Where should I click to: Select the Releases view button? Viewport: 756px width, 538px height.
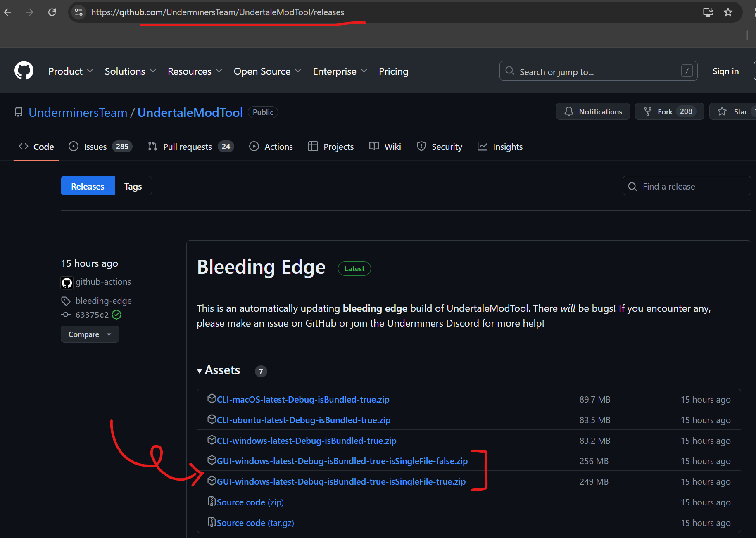(88, 187)
